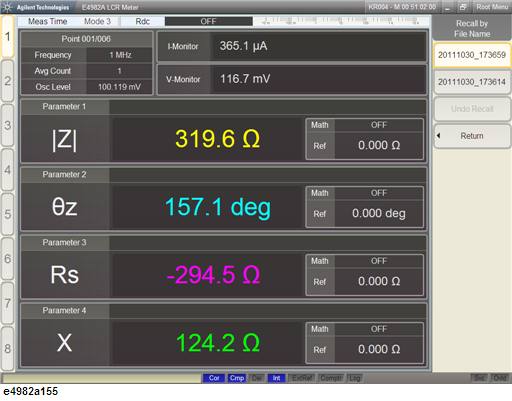512x401 pixels.
Task: Click the Ovld status indicator
Action: (500, 378)
